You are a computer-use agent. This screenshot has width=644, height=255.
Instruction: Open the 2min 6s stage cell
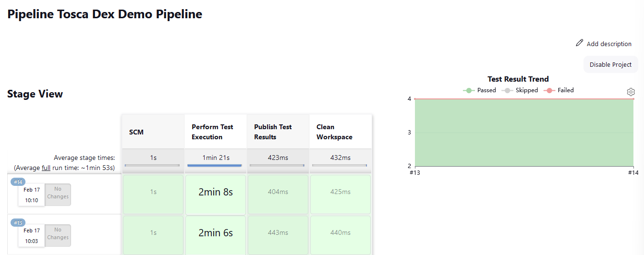tap(216, 233)
